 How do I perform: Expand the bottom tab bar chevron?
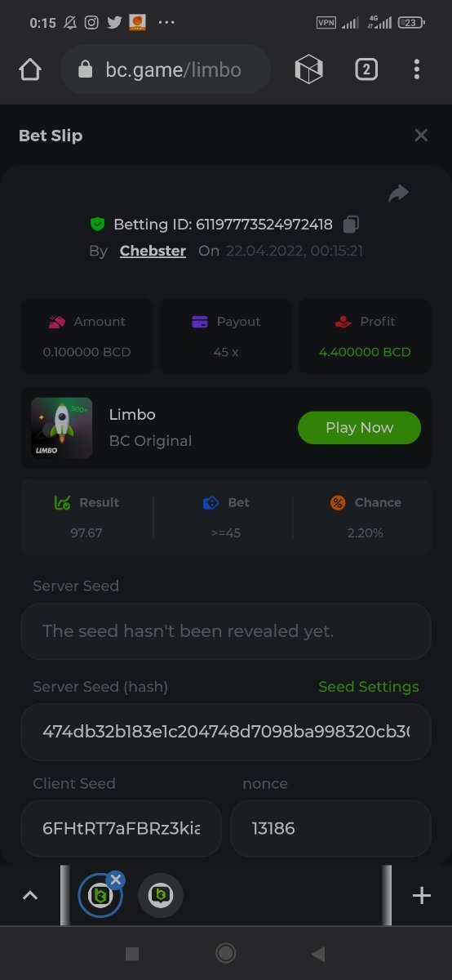pyautogui.click(x=30, y=896)
